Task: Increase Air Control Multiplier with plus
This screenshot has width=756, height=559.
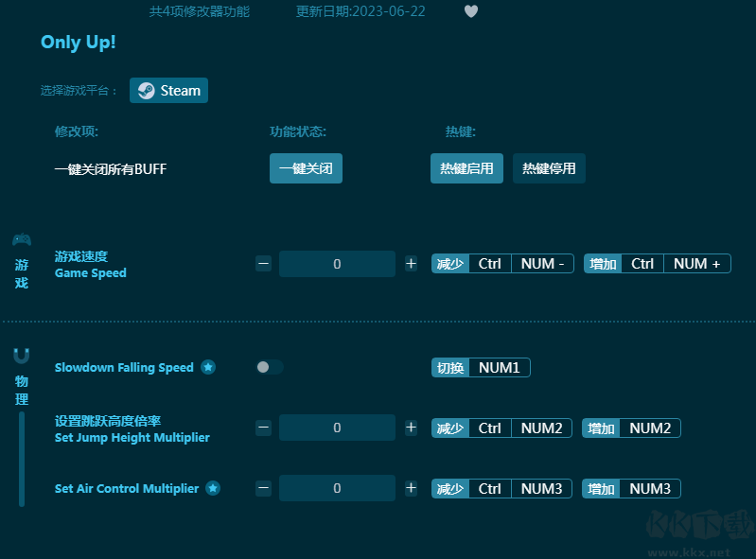Action: coord(411,488)
